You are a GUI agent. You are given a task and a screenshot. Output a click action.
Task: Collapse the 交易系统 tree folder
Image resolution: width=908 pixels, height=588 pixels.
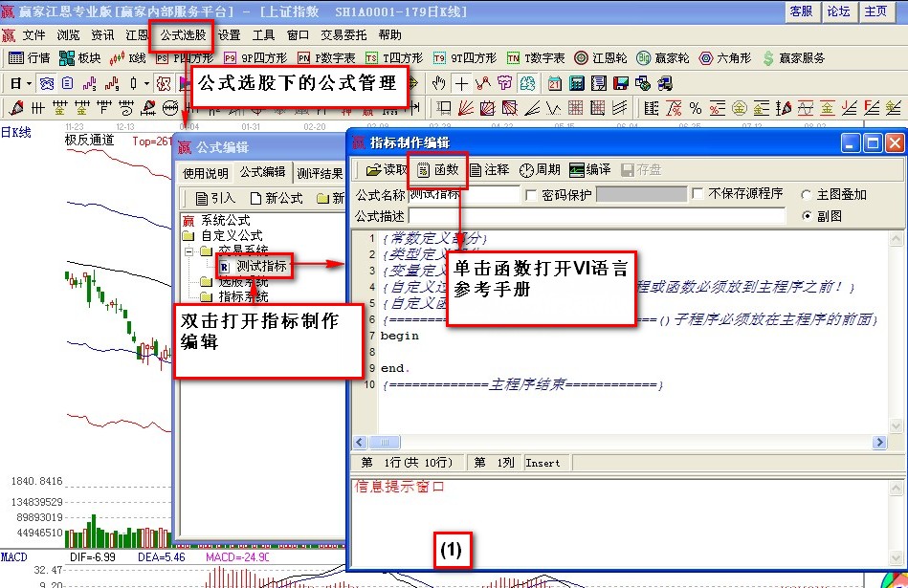[189, 250]
